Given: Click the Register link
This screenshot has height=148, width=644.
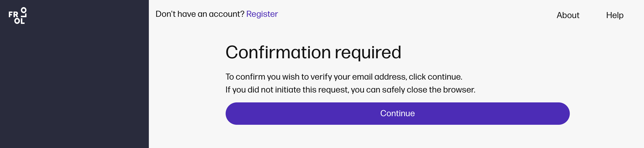Looking at the screenshot, I should click(x=262, y=14).
